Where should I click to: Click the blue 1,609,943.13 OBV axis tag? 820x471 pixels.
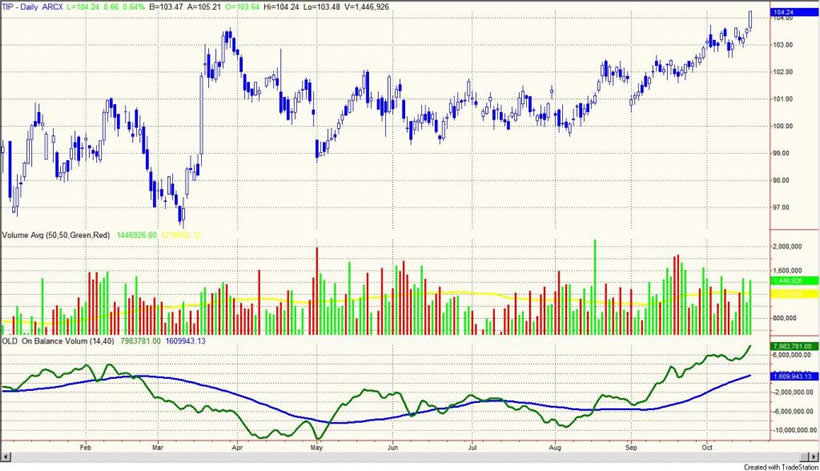[794, 376]
